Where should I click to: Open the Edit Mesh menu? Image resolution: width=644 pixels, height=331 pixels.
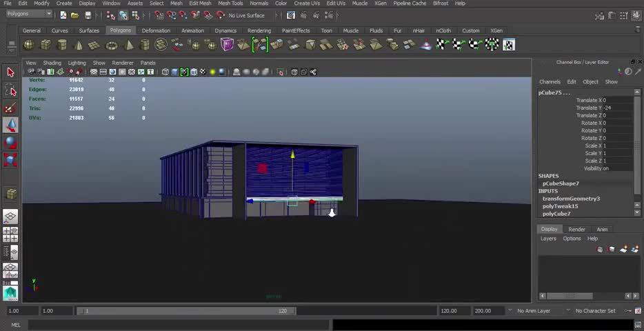(x=200, y=3)
